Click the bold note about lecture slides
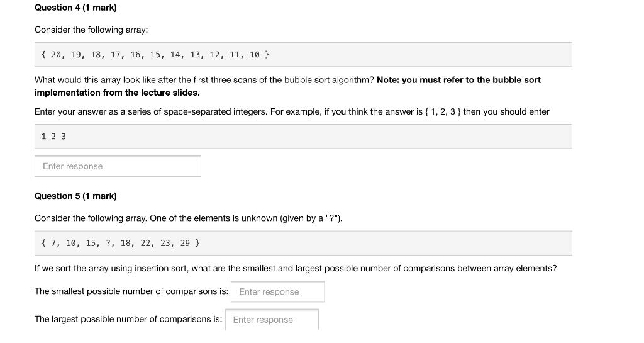Screen dimensions: 644x343 (287, 86)
